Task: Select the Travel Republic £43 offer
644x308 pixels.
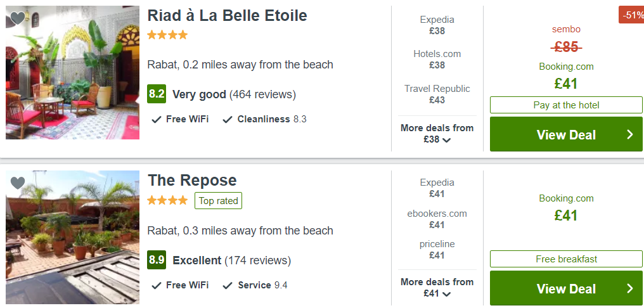Action: coord(437,94)
